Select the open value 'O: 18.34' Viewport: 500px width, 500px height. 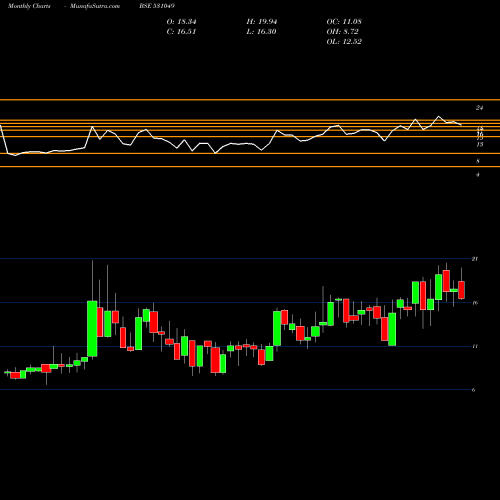[181, 22]
